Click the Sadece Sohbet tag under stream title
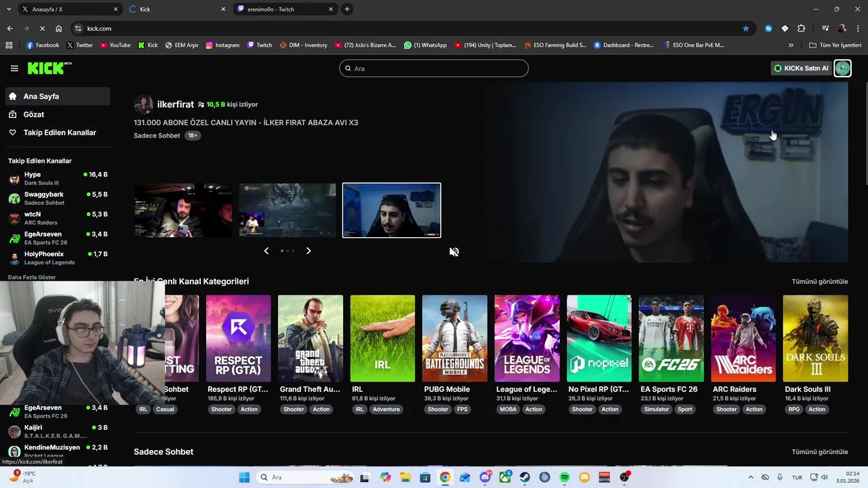The height and width of the screenshot is (488, 868). click(x=157, y=136)
